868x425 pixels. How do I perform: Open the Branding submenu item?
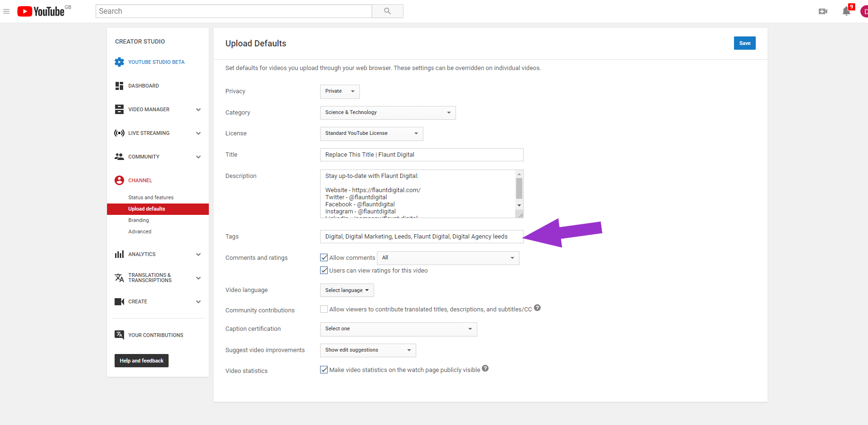[138, 220]
